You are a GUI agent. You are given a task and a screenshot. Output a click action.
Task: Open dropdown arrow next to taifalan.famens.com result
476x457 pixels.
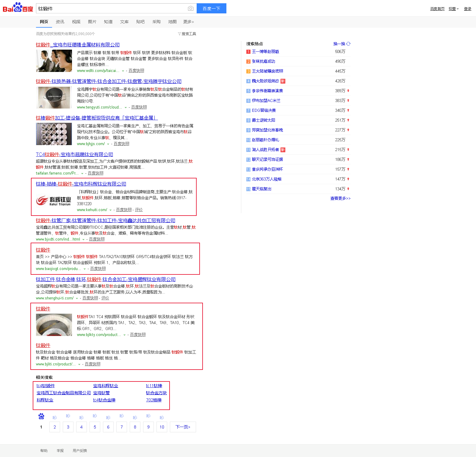pos(82,174)
